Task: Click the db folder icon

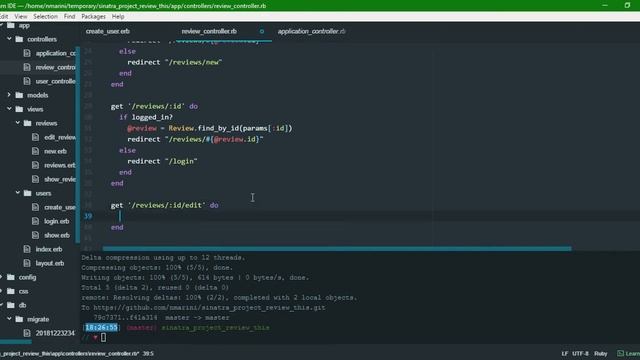Action: [11, 305]
